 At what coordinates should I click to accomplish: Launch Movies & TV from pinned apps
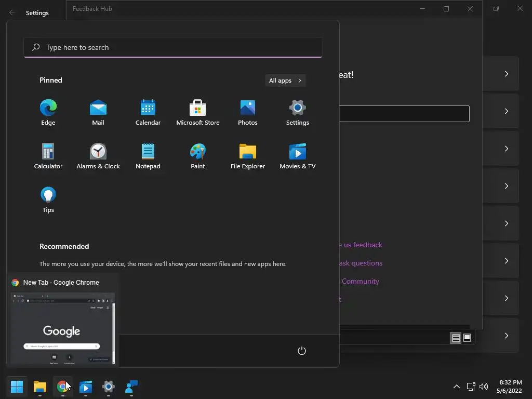(x=298, y=156)
